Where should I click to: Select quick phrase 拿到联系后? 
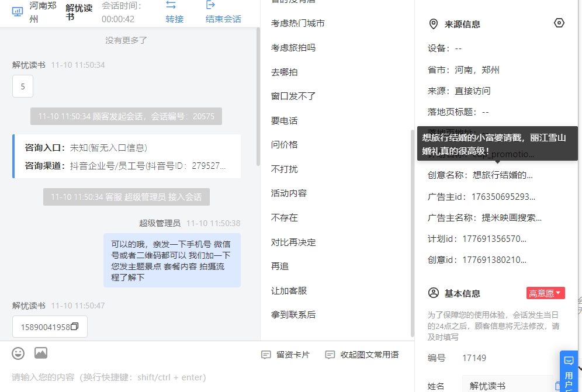coord(293,315)
